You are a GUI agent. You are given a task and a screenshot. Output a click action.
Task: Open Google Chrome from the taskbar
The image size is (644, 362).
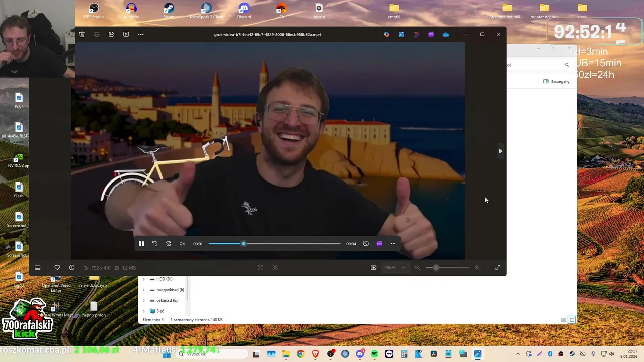[x=300, y=354]
